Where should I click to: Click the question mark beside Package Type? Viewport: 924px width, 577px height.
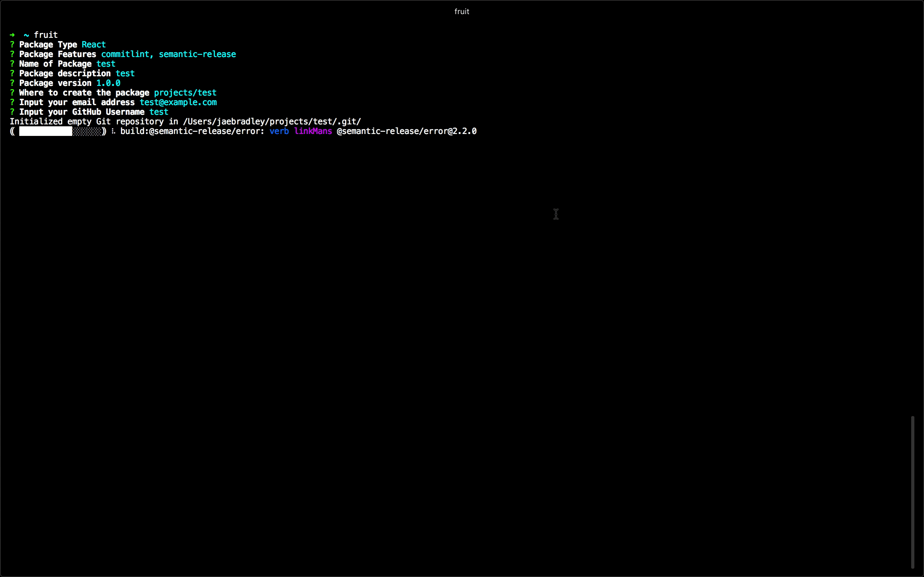[12, 45]
